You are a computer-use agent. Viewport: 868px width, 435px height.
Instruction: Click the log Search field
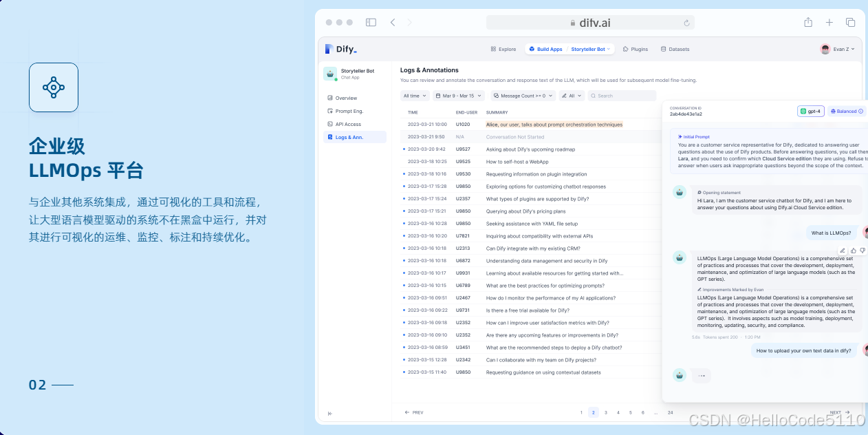[622, 96]
